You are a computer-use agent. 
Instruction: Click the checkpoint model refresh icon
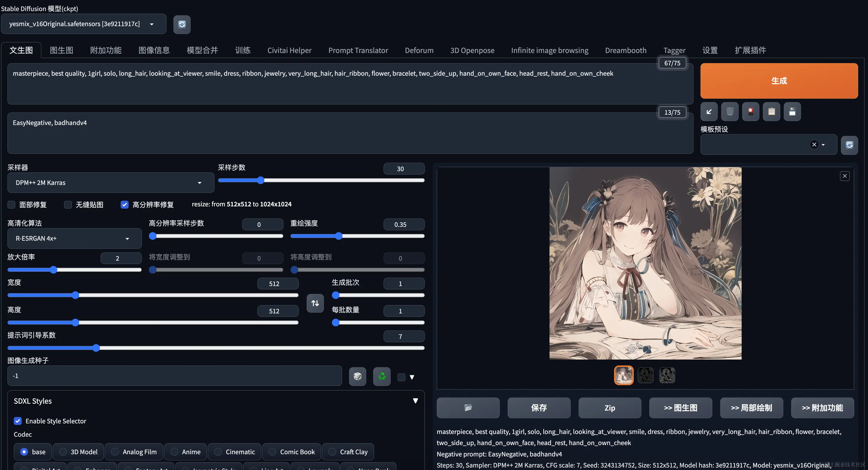point(182,24)
